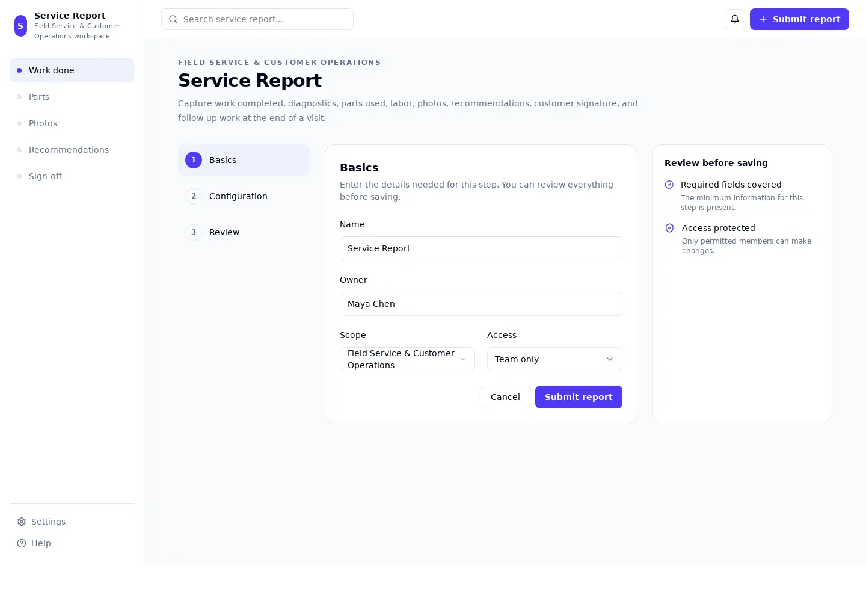This screenshot has height=616, width=866.
Task: Select the Review step
Action: (x=244, y=232)
